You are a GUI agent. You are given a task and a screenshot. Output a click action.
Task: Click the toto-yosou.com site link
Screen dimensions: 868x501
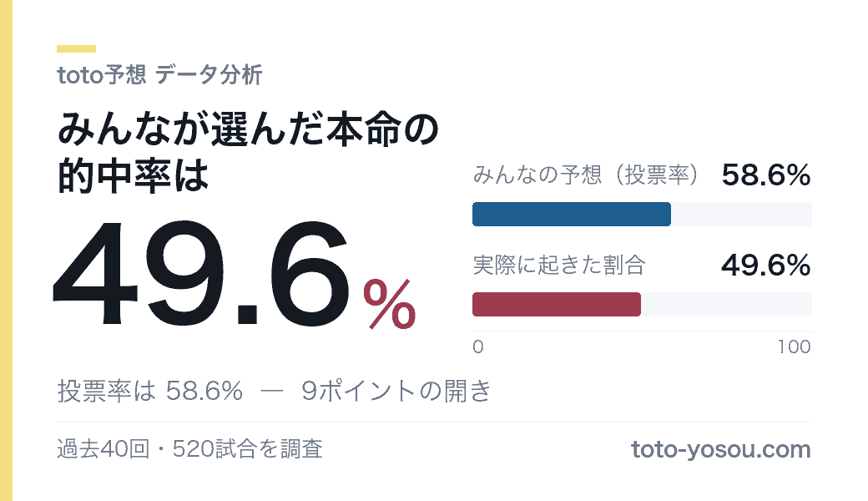pyautogui.click(x=721, y=449)
